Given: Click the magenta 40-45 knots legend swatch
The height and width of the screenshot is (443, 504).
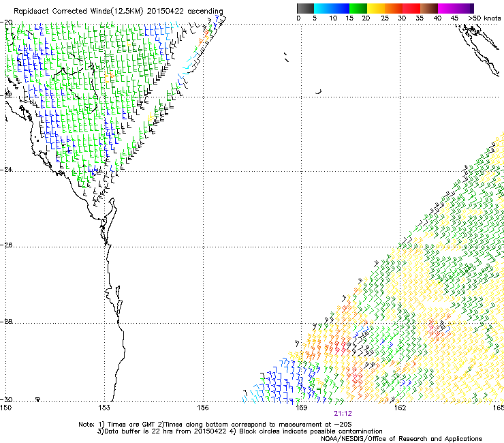Looking at the screenshot, I should coord(447,8).
